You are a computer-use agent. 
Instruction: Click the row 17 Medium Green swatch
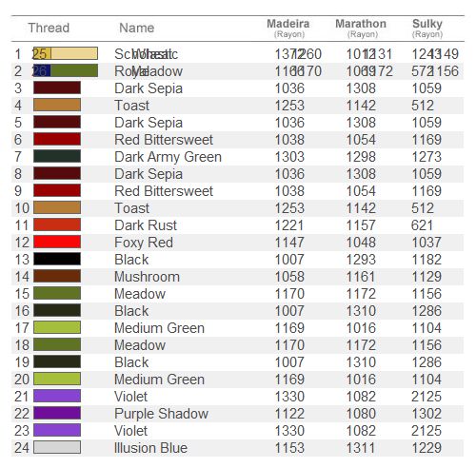point(57,327)
